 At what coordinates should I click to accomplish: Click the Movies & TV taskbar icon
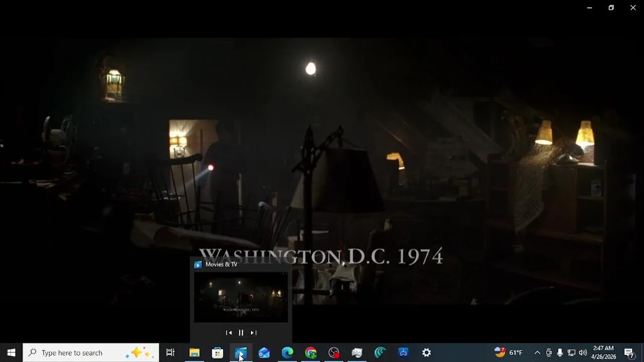tap(240, 352)
